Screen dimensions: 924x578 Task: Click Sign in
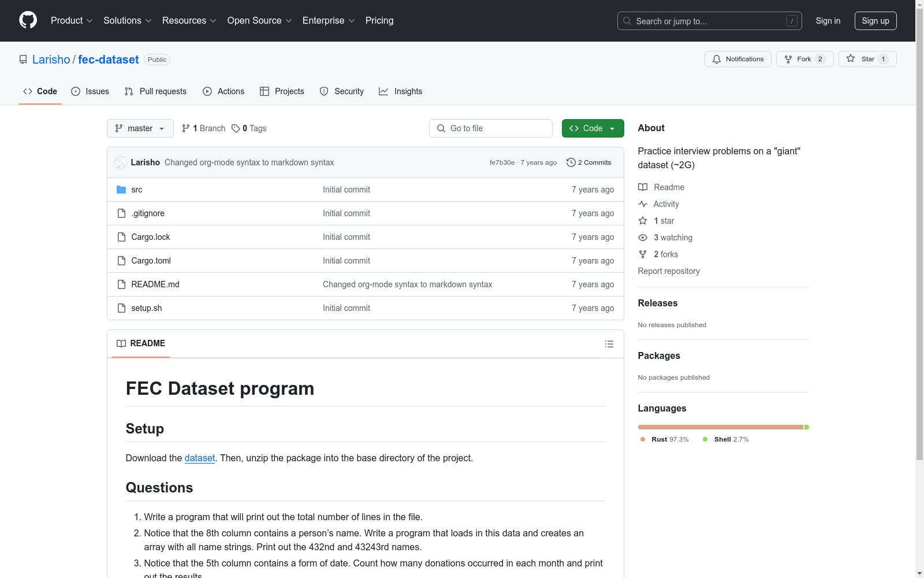(x=828, y=21)
